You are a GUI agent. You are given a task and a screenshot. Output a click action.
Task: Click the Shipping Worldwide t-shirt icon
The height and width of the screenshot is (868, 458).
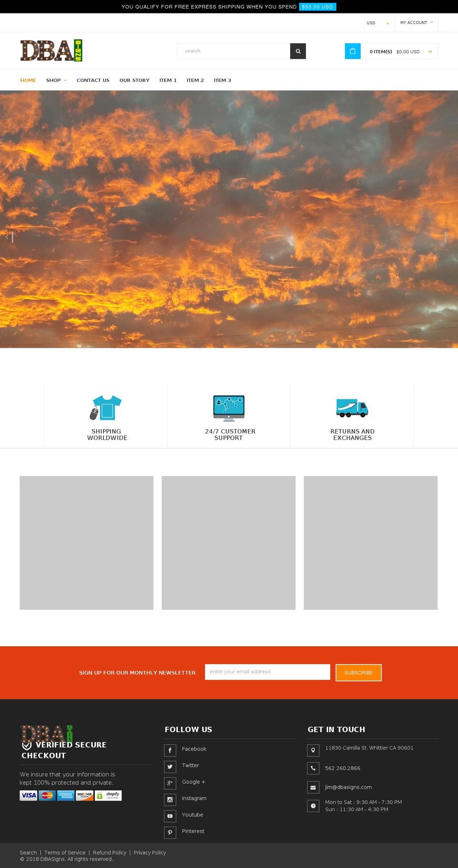click(x=106, y=408)
